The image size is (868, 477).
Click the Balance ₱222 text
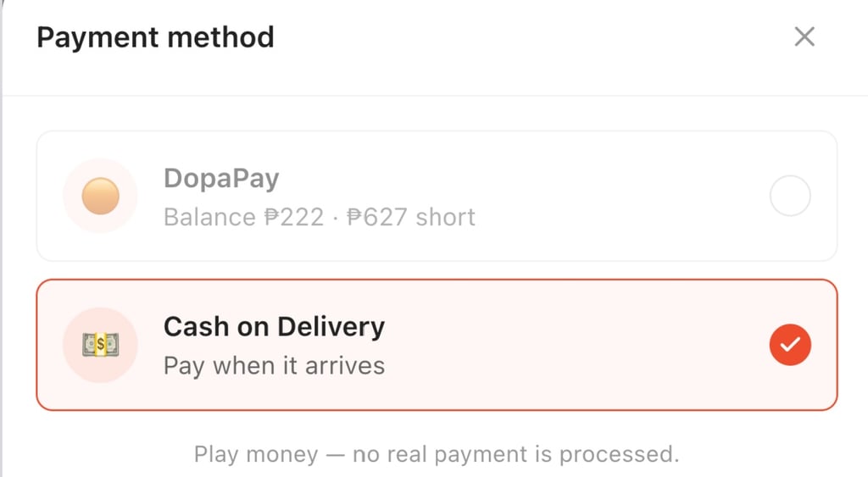(243, 217)
